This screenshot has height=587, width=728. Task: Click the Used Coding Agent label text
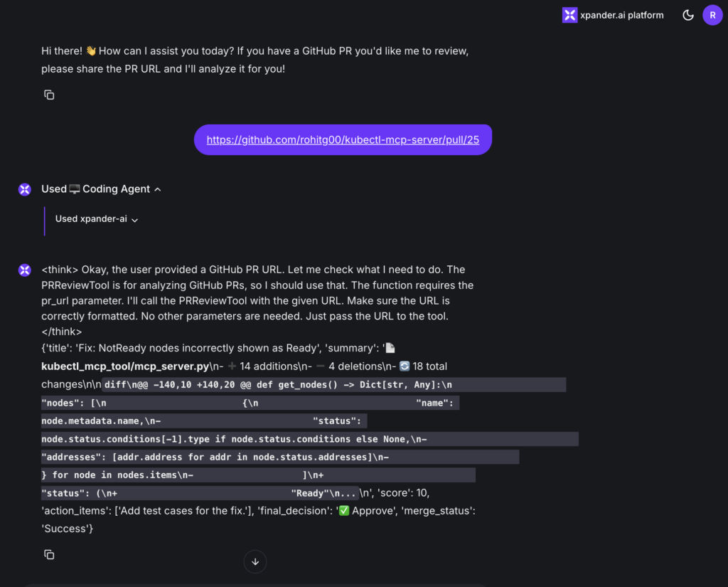(x=96, y=189)
